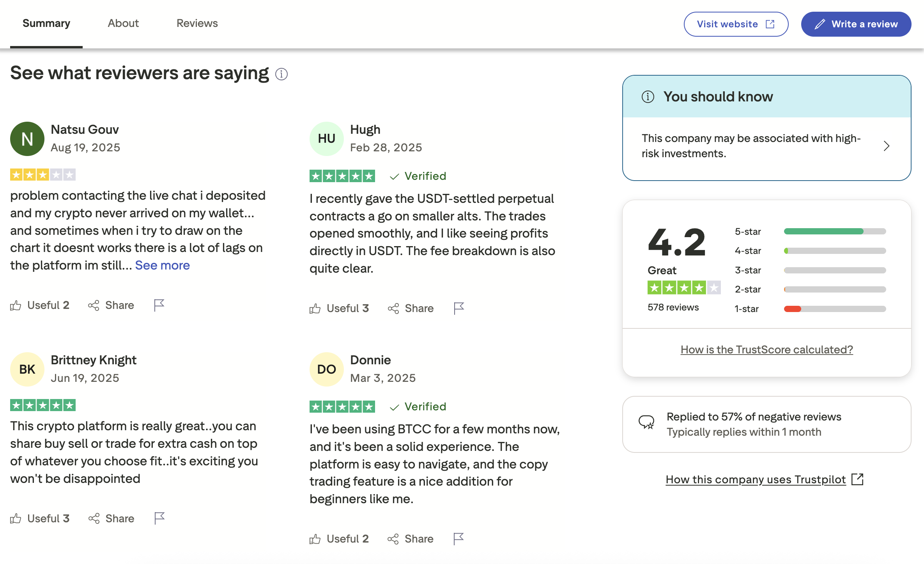Click Replied to 57% of negative reviews
This screenshot has height=564, width=924.
point(754,417)
